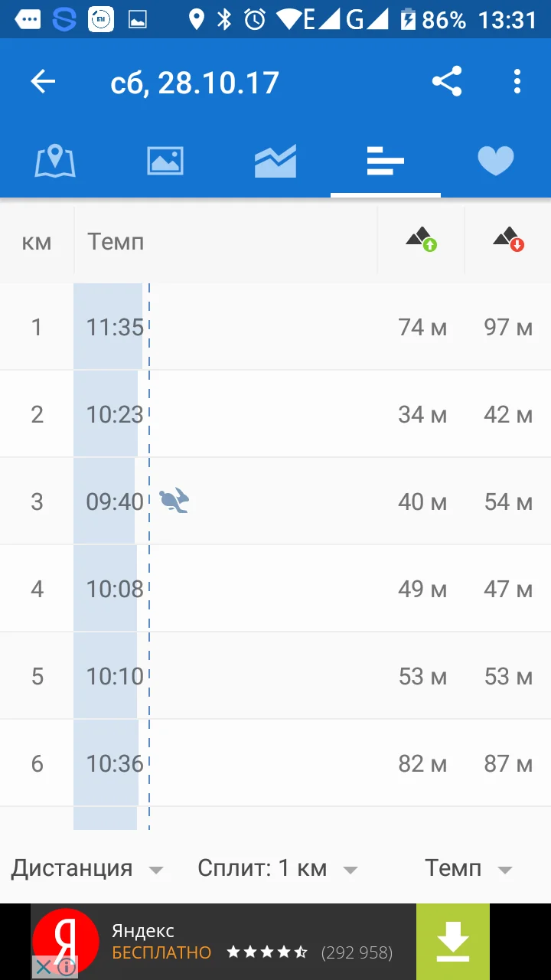Tap the 11:35 pace bar
Image resolution: width=551 pixels, height=980 pixels.
pyautogui.click(x=109, y=327)
